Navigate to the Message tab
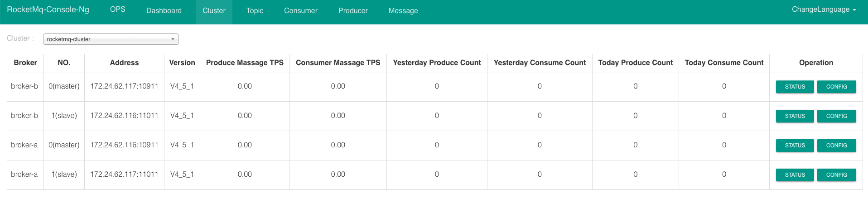The width and height of the screenshot is (868, 212). coord(403,11)
